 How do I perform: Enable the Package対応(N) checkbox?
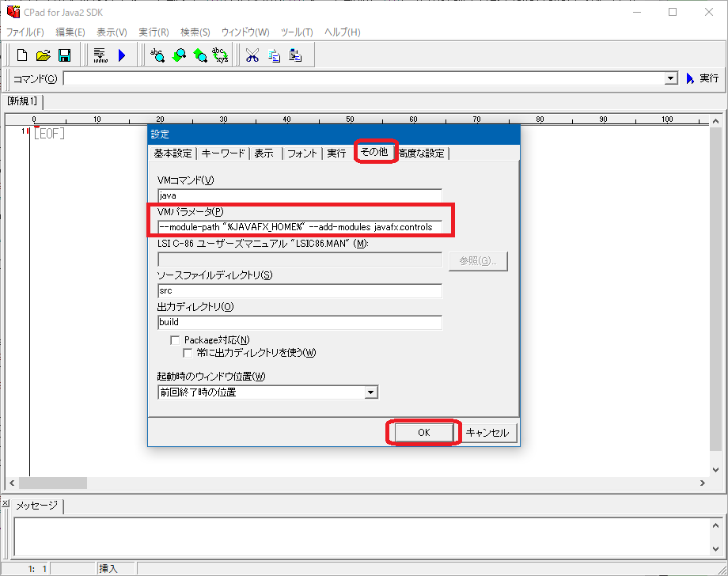pos(175,340)
